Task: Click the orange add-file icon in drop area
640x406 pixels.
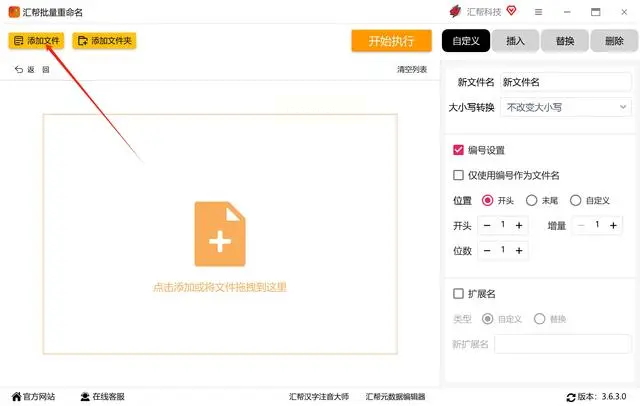Action: (220, 234)
